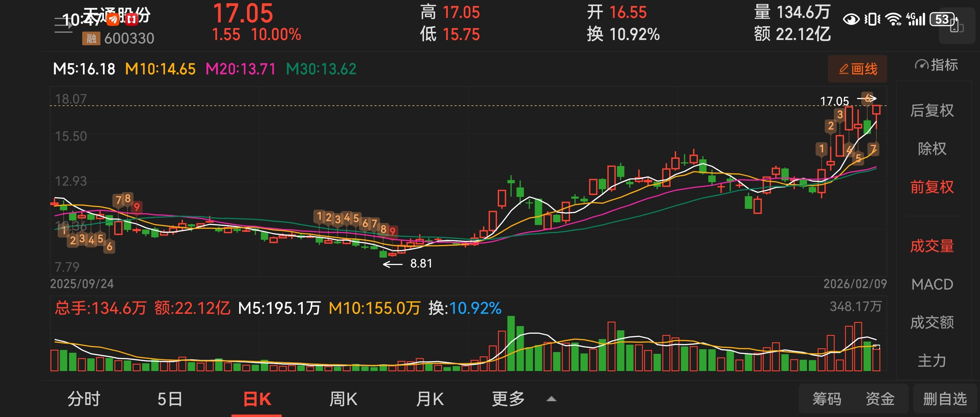Switch sub-chart to MACD indicator

(932, 284)
